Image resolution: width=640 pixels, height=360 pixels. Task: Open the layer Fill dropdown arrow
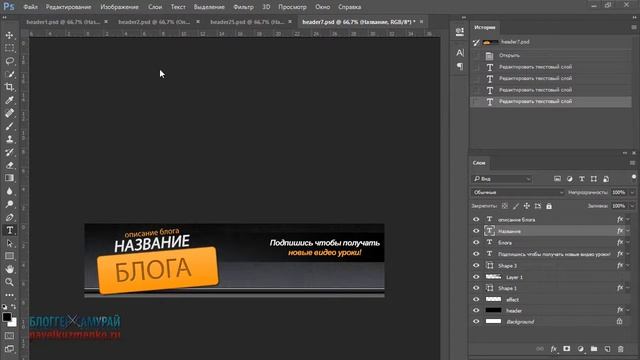[632, 206]
